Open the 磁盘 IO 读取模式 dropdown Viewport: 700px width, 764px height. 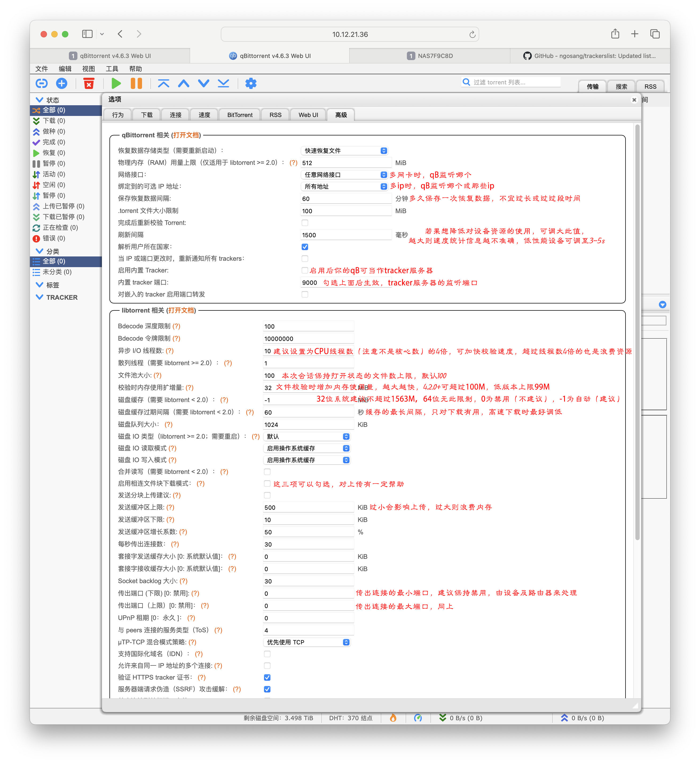(x=307, y=448)
